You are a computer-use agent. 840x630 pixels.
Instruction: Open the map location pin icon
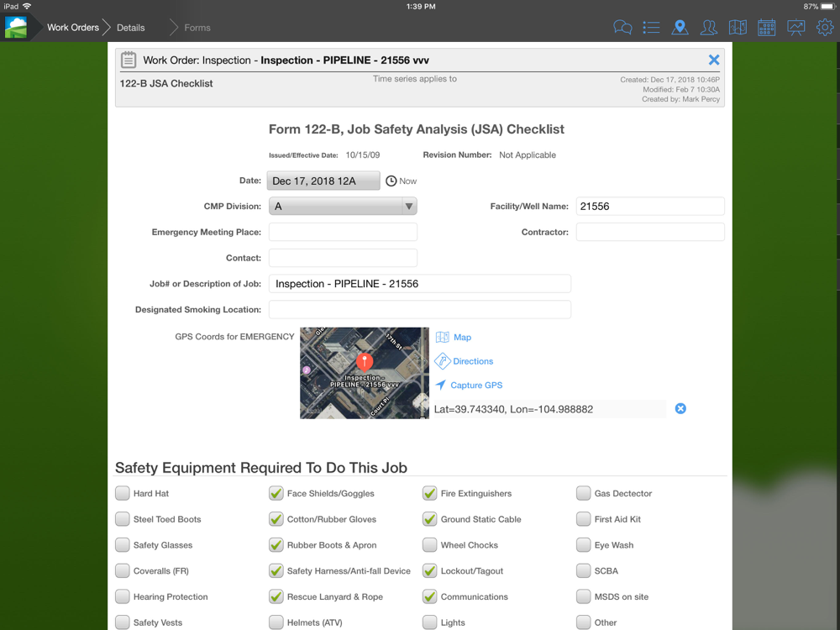(680, 28)
